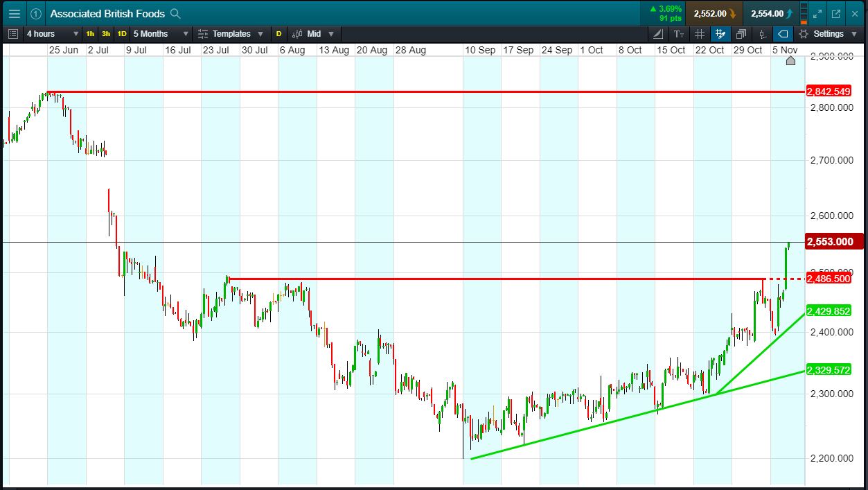Toggle the price label tag icon
Viewport: 868px width, 490px height.
(783, 33)
